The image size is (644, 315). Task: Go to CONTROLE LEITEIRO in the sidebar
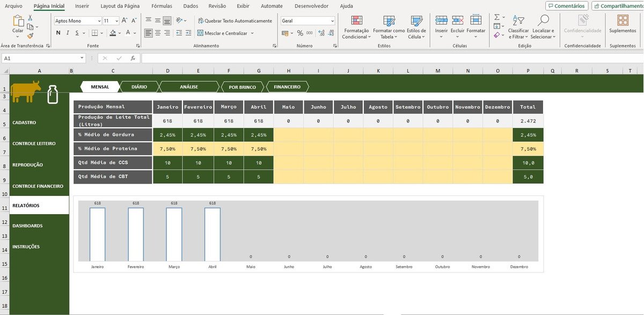34,144
